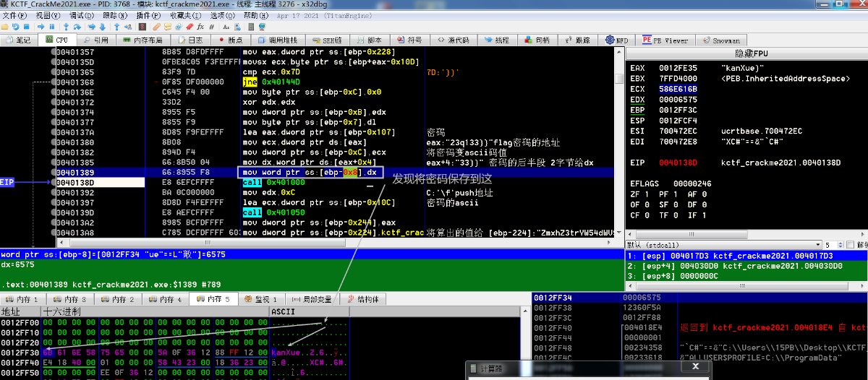Open the Comments toolbar icon
The image size is (868, 380).
click(x=168, y=27)
